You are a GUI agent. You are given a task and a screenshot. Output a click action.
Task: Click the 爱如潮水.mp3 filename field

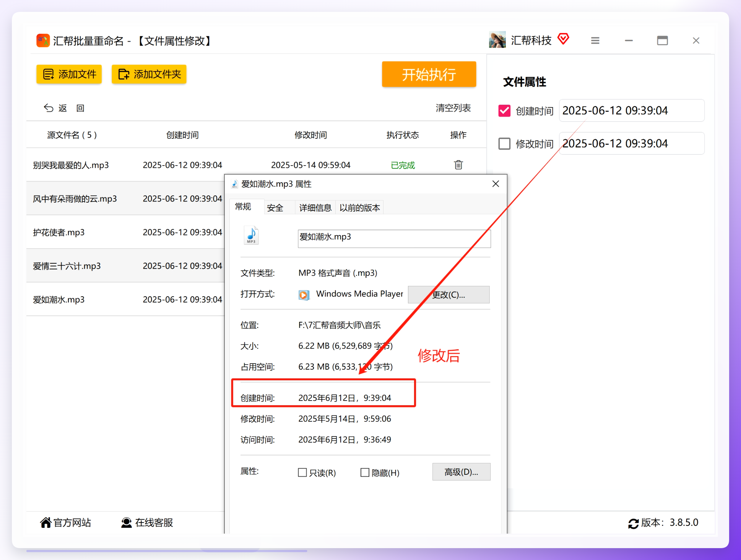[394, 239]
